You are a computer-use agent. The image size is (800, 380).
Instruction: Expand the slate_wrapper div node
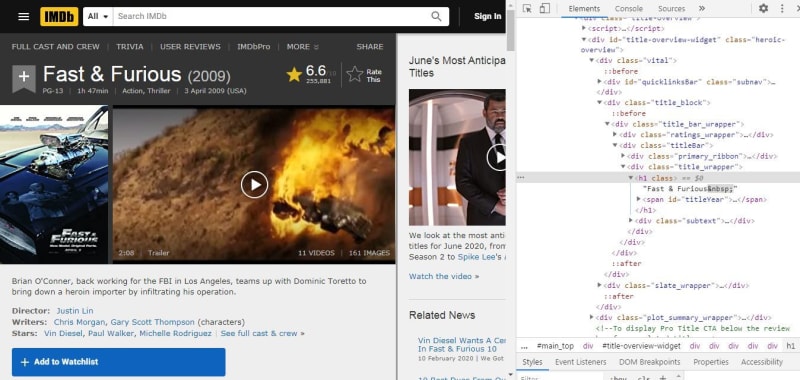click(599, 285)
